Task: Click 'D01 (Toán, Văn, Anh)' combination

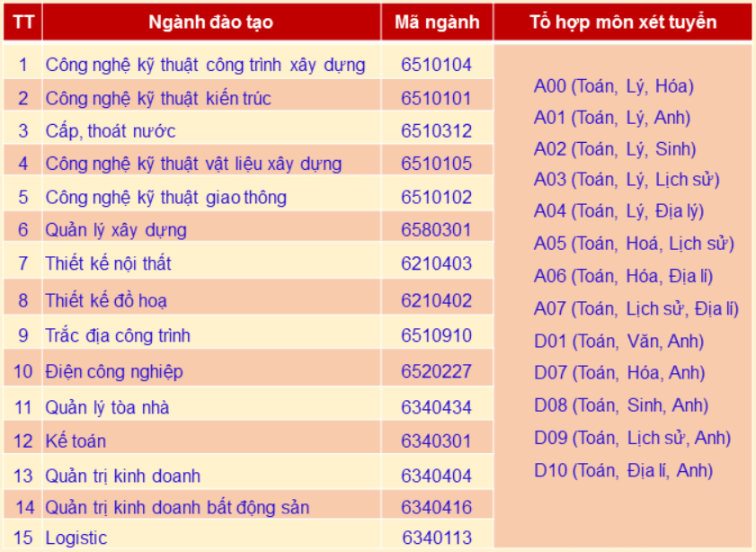Action: point(619,342)
